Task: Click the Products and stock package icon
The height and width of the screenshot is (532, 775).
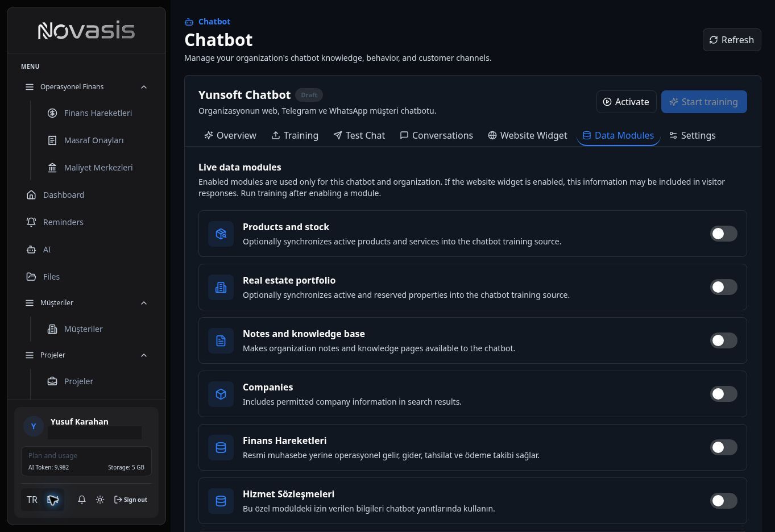Action: click(221, 234)
